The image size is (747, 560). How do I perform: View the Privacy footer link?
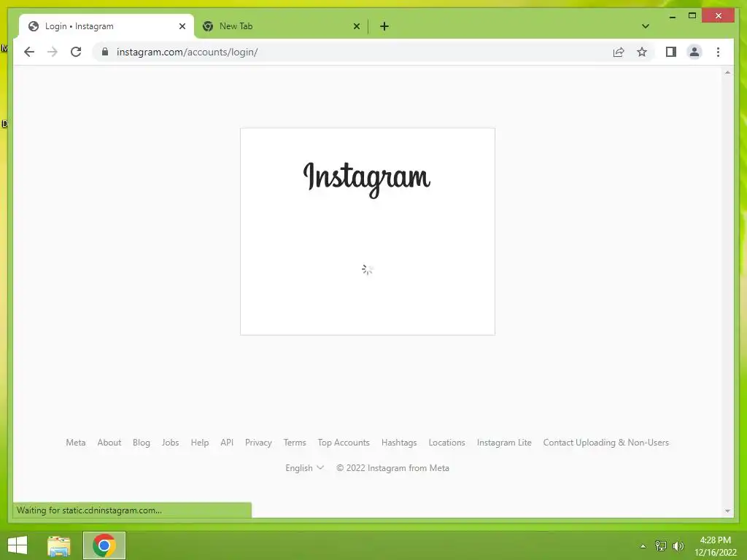coord(258,443)
